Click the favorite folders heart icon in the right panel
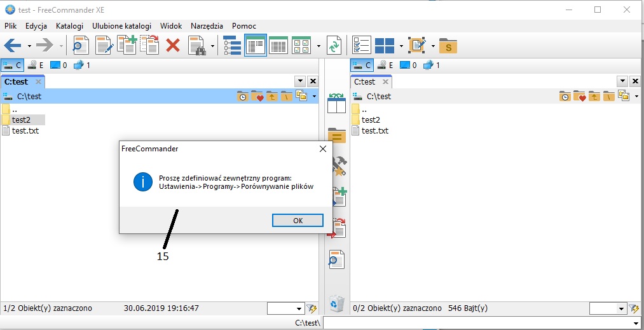 point(580,97)
